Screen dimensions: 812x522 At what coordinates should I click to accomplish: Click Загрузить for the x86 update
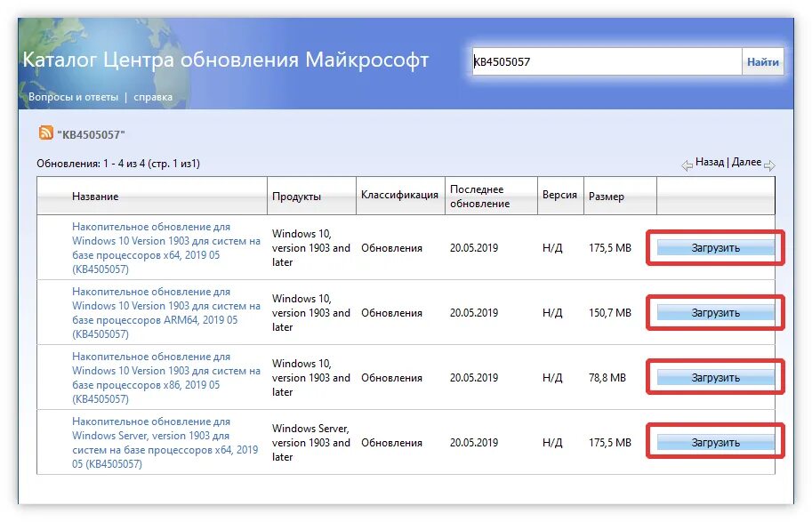pos(715,378)
